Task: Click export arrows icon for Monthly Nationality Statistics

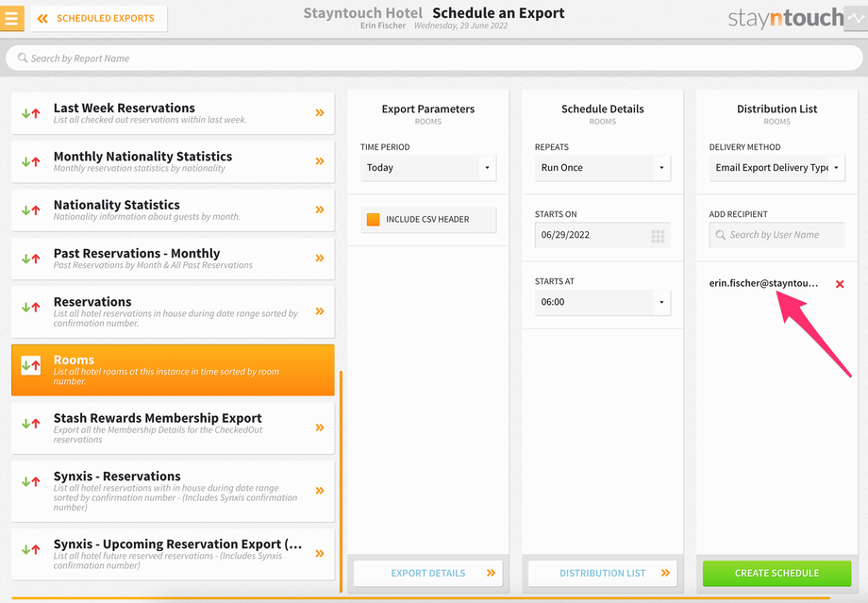Action: (31, 161)
